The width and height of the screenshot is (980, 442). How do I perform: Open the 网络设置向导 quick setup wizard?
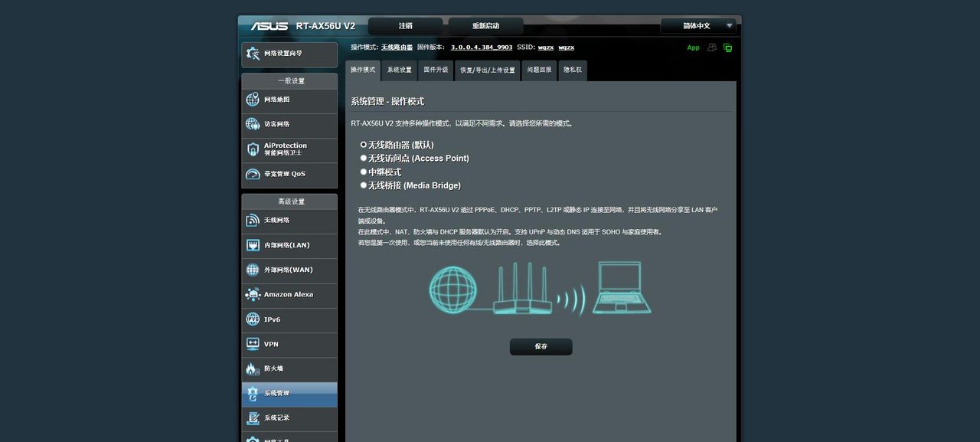coord(289,54)
